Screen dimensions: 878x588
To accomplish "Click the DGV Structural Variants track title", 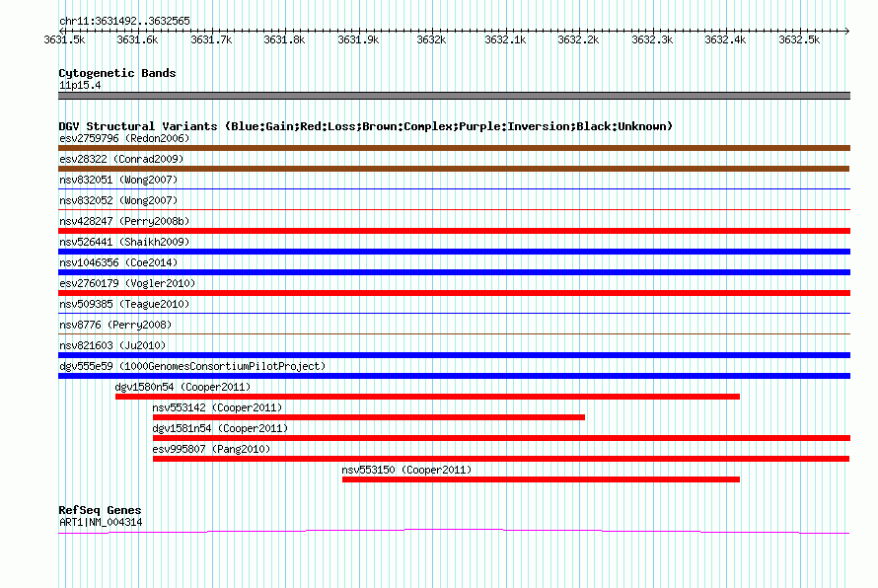I will (365, 126).
